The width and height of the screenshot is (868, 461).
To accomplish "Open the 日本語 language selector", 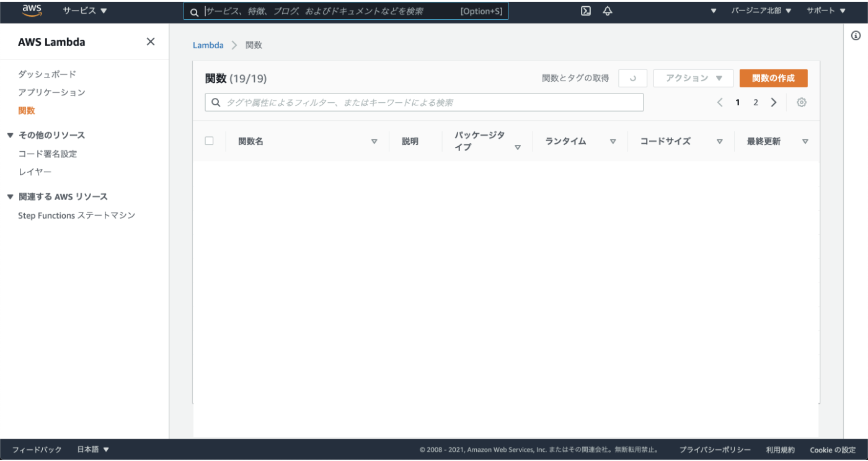I will (93, 450).
